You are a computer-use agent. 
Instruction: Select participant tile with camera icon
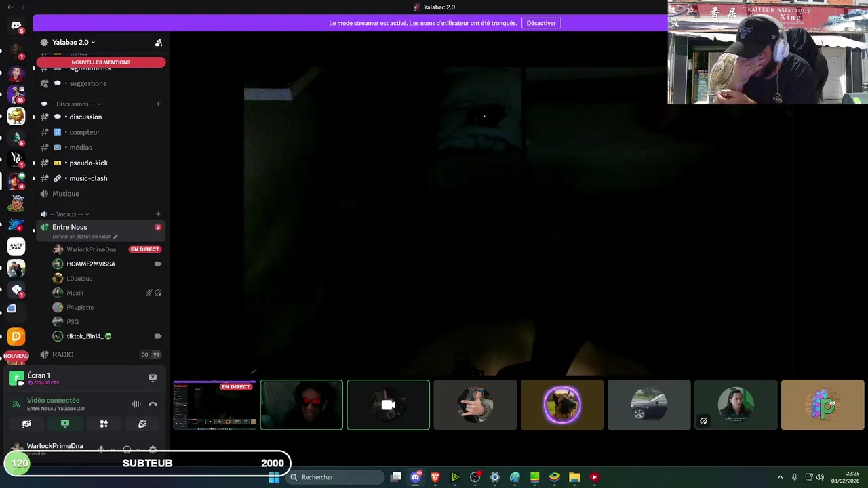388,405
